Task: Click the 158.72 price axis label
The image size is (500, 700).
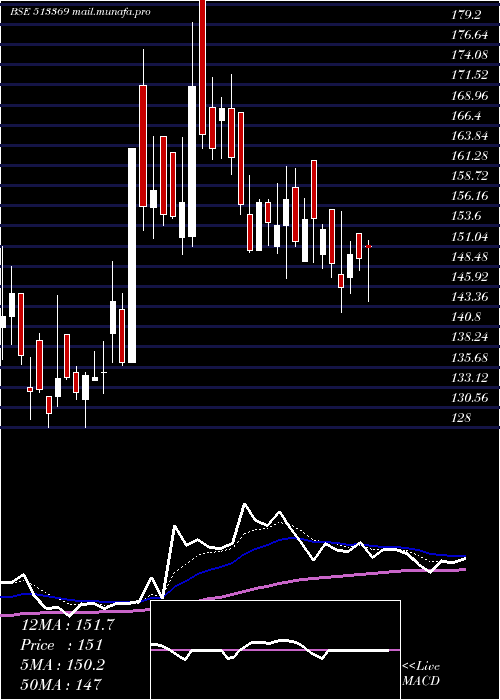Action: [469, 175]
